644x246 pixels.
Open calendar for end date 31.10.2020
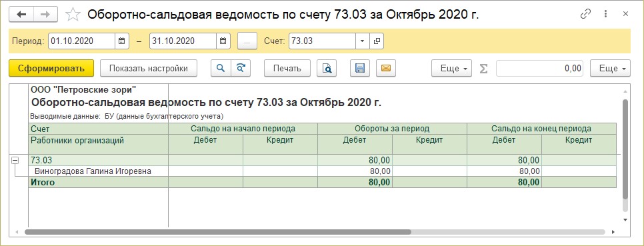pos(223,41)
